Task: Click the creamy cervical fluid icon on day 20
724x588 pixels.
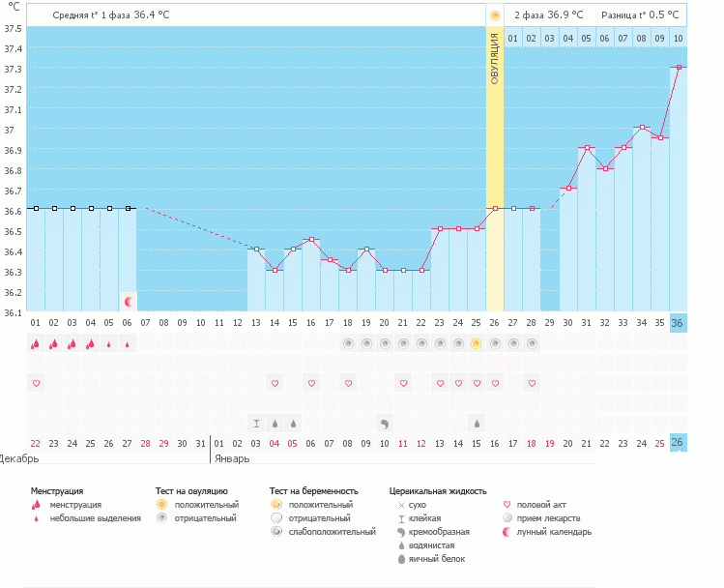Action: [x=384, y=424]
